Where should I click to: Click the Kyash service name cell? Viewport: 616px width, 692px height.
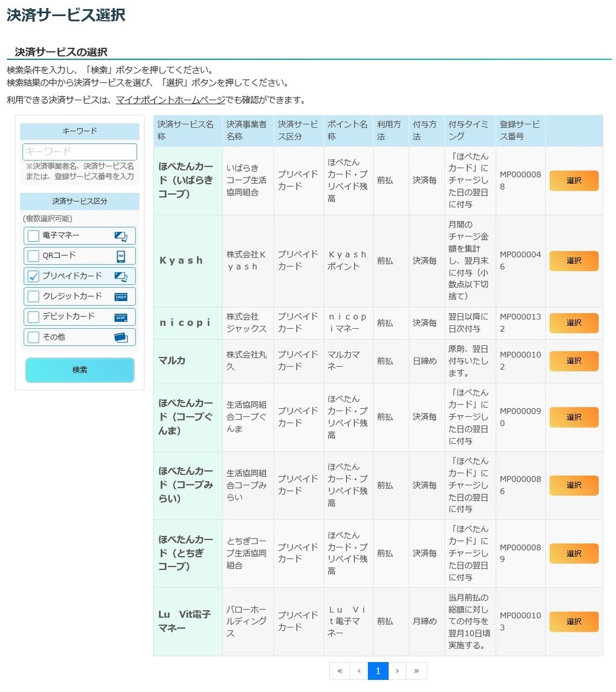point(188,261)
